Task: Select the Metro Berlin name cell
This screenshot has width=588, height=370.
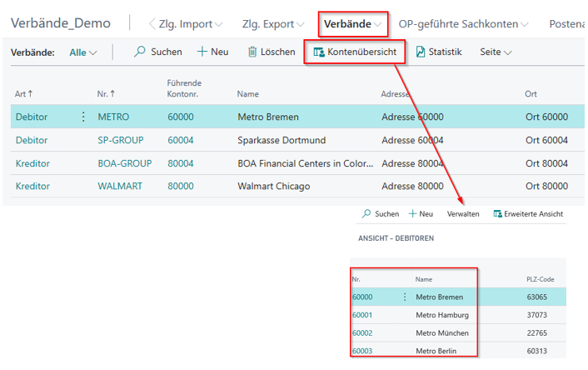Action: (436, 351)
